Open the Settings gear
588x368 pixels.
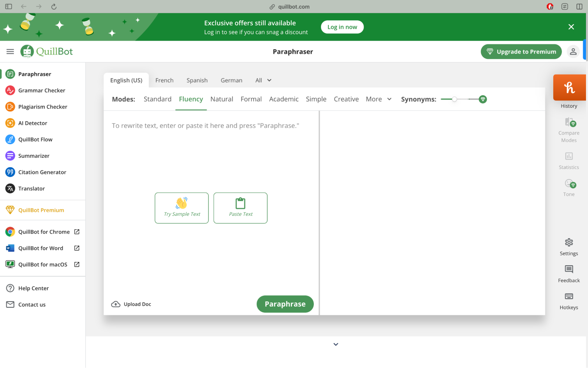coord(569,247)
